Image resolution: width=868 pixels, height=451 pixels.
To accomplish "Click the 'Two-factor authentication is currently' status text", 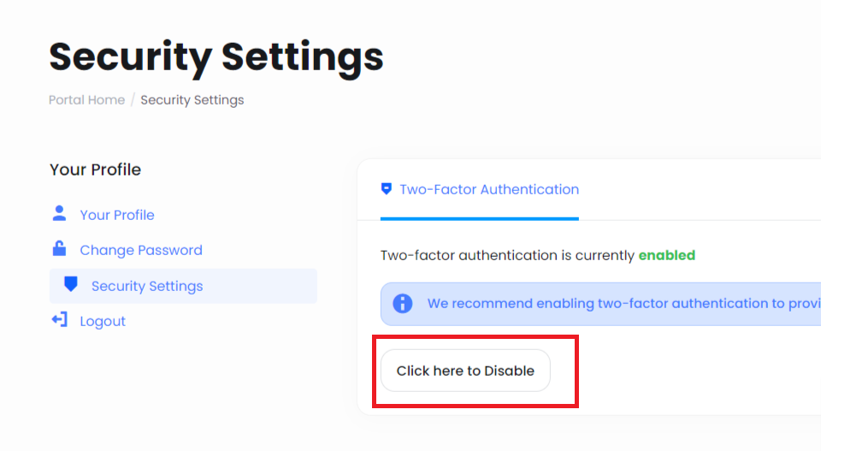I will 508,255.
